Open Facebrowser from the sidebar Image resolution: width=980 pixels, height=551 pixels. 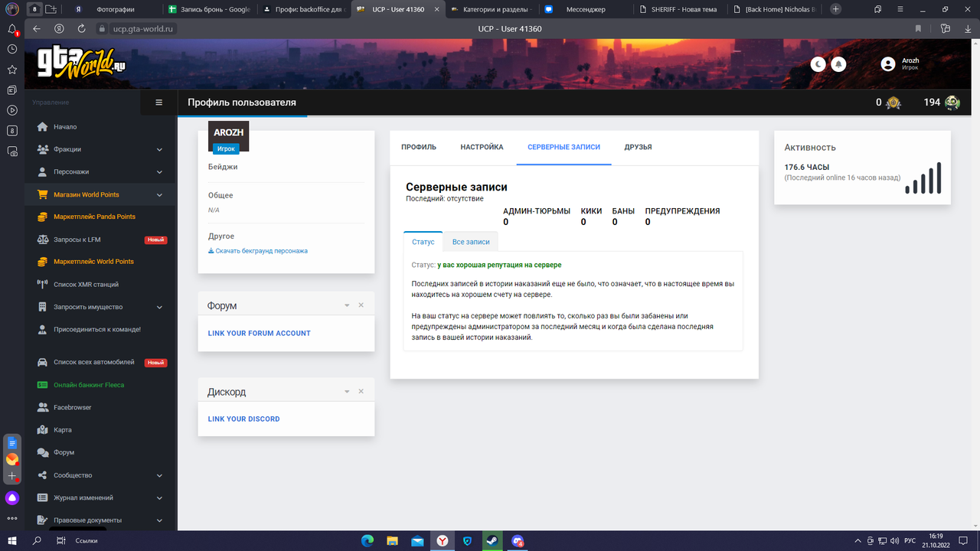73,407
